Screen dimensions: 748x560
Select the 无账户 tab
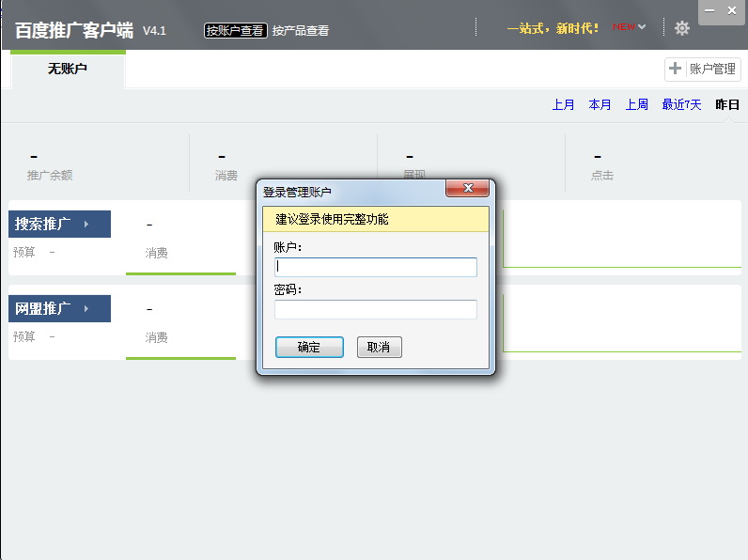(x=68, y=69)
